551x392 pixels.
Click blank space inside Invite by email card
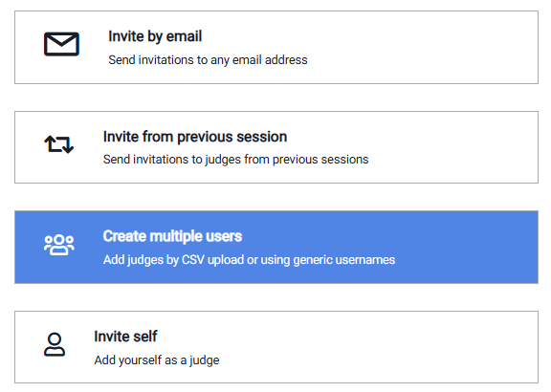pos(422,48)
